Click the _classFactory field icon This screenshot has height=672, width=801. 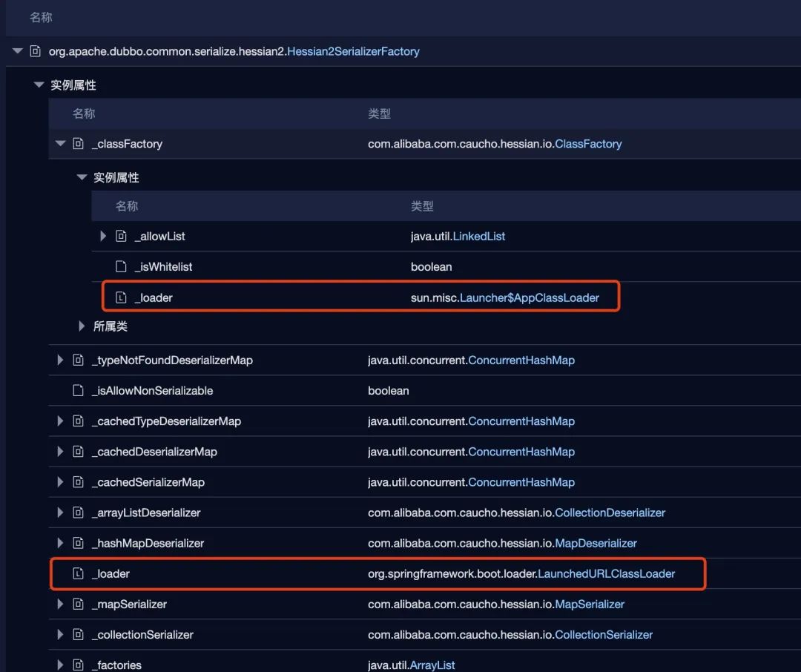pyautogui.click(x=78, y=144)
